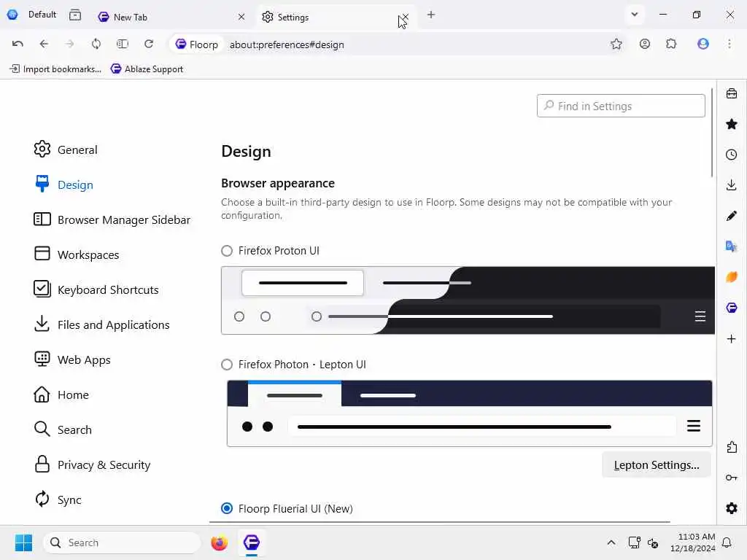Screen dimensions: 747x560
Task: Click the orange leaf sidebar icon
Action: (x=731, y=276)
